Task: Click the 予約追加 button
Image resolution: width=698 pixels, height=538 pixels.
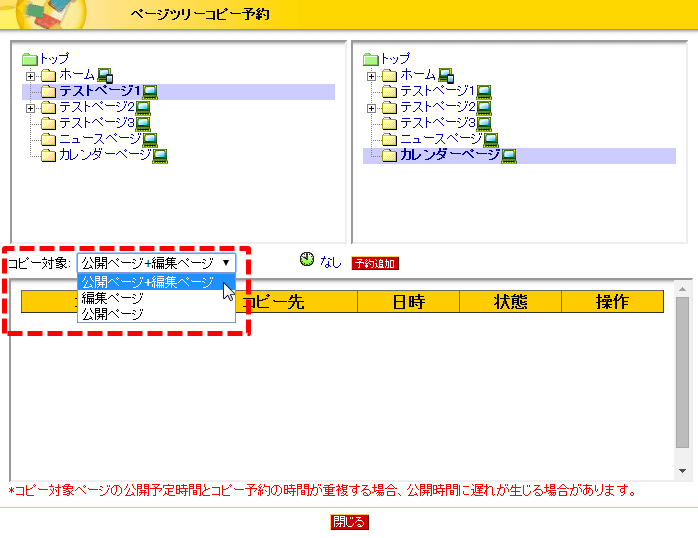Action: click(x=375, y=263)
